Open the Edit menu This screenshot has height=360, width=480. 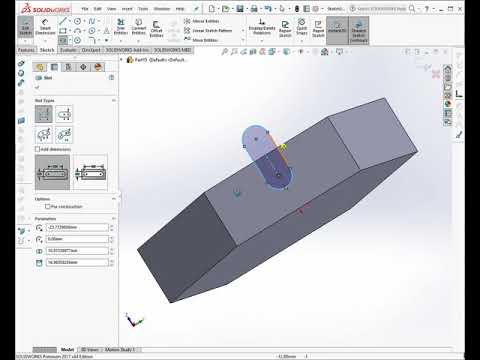[97, 9]
